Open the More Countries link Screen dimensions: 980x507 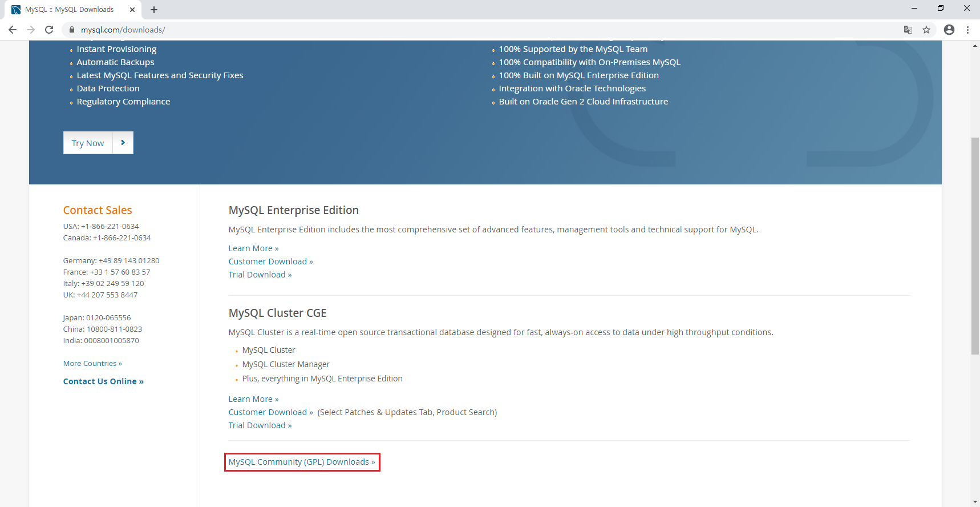92,364
